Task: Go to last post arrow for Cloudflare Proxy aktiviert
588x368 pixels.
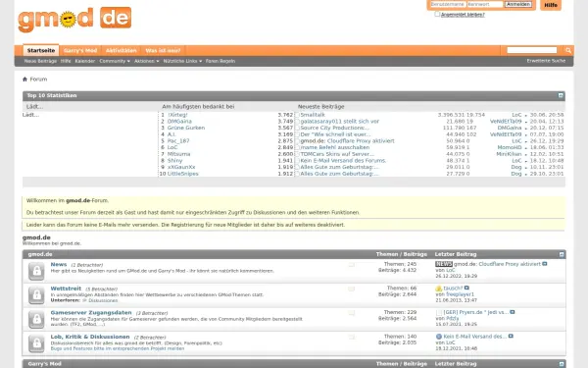Action: pyautogui.click(x=545, y=264)
